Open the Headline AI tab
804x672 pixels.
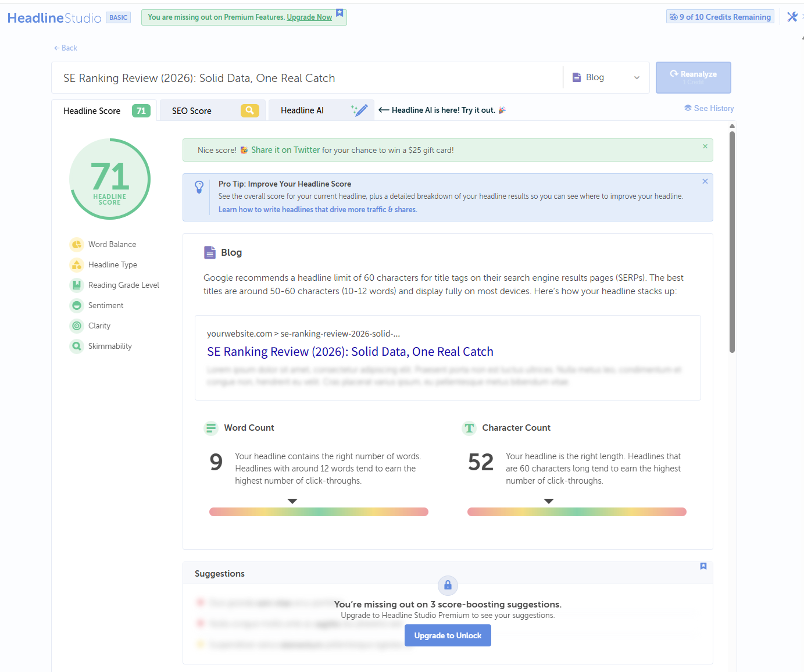tap(321, 110)
